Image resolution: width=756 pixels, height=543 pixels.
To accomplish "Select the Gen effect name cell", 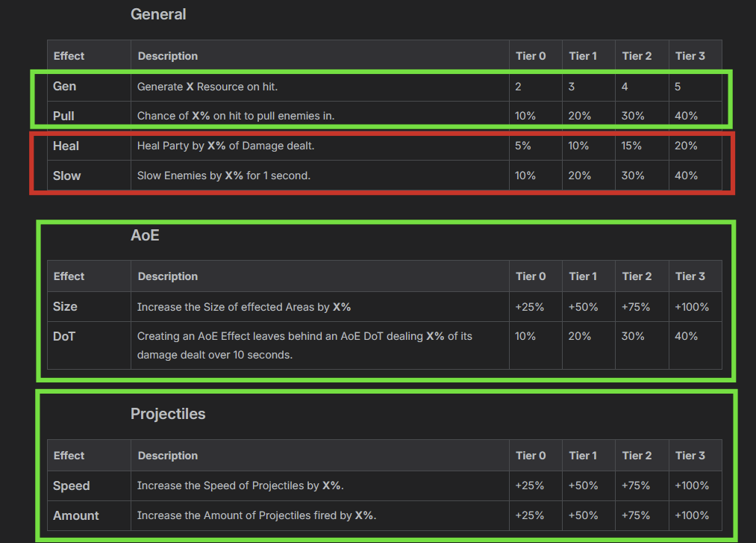I will [65, 87].
